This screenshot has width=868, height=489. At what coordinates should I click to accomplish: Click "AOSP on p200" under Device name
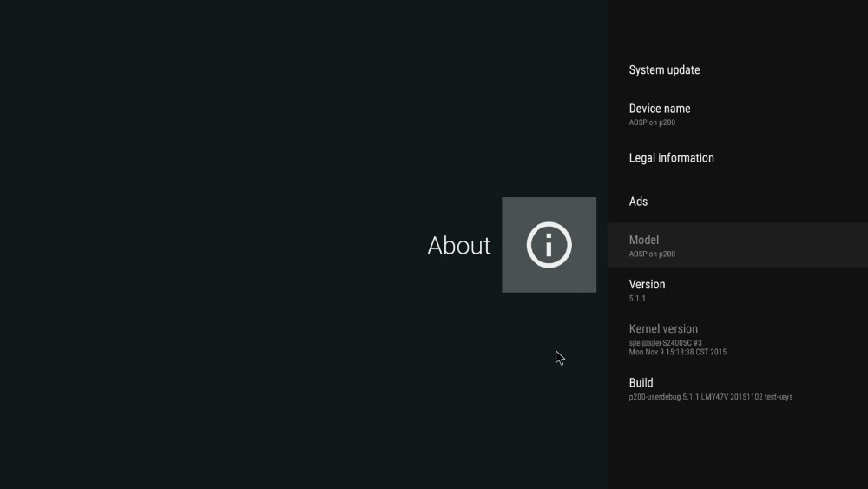pos(652,122)
